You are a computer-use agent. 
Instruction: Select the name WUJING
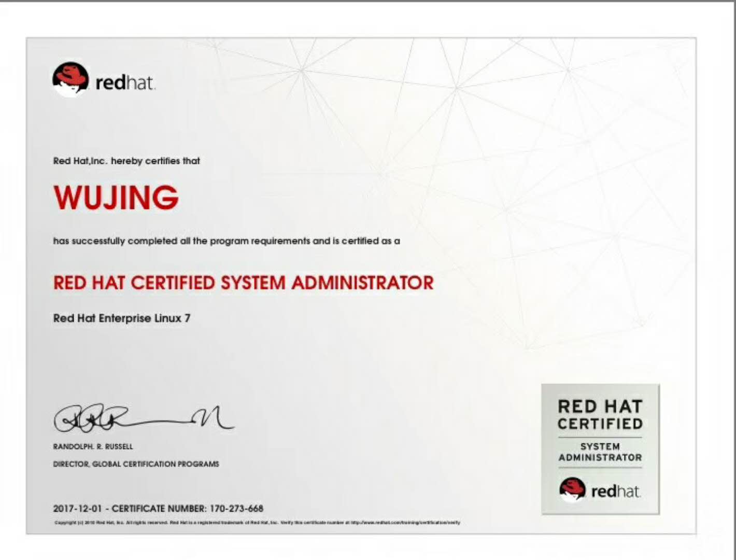click(116, 197)
